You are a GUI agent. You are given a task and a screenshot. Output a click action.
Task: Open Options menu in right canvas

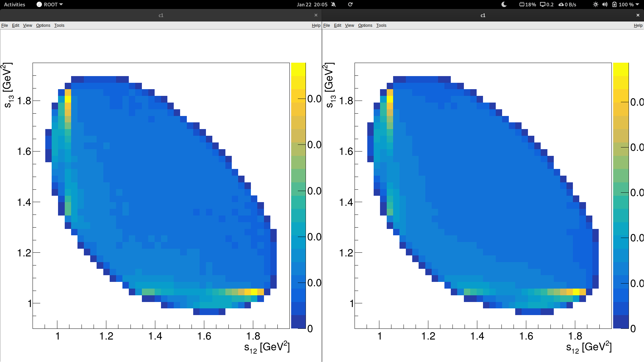click(365, 25)
